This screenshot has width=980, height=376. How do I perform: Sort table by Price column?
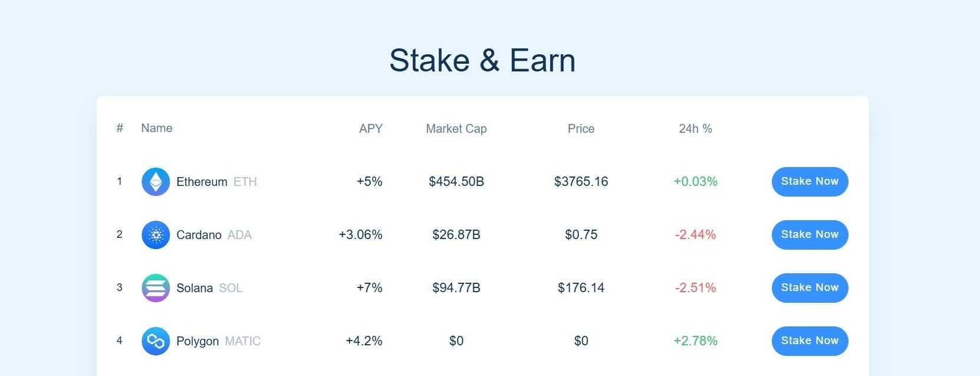(x=581, y=129)
